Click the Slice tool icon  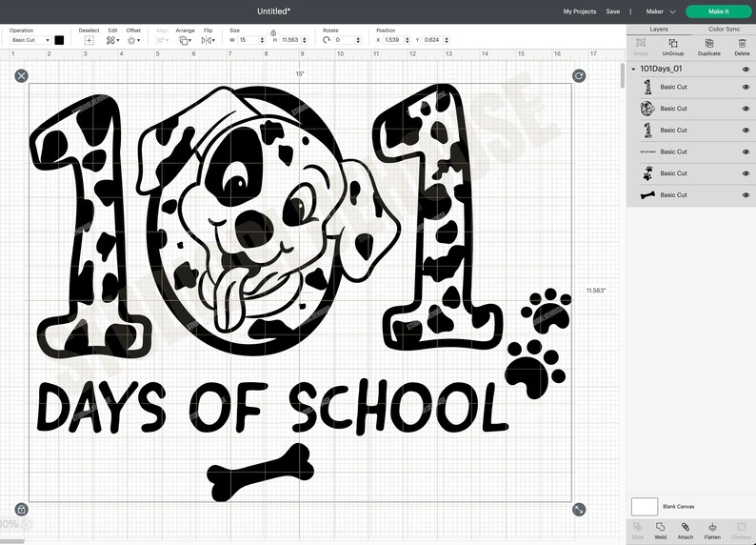(637, 527)
